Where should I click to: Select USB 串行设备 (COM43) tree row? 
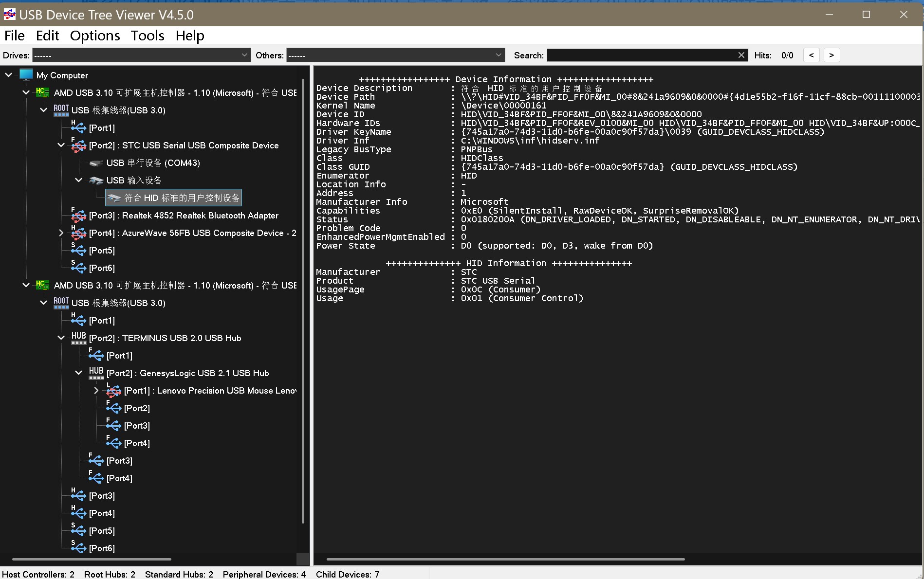(x=153, y=163)
